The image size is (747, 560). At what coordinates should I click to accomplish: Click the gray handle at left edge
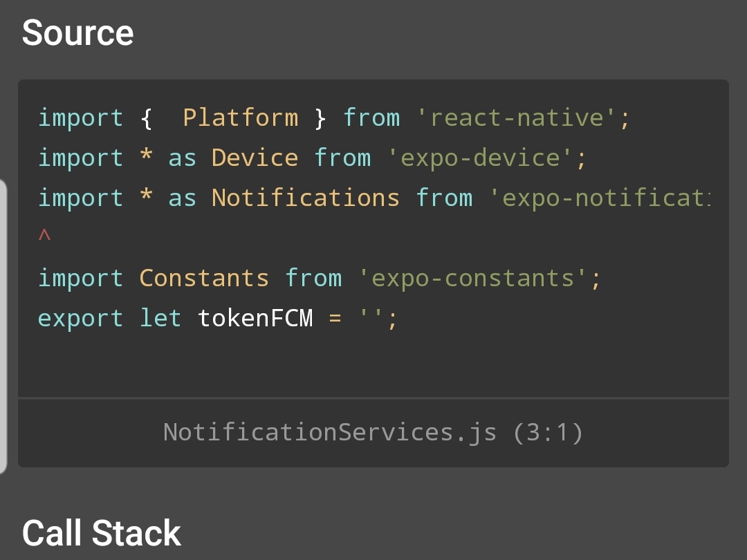(x=3, y=325)
